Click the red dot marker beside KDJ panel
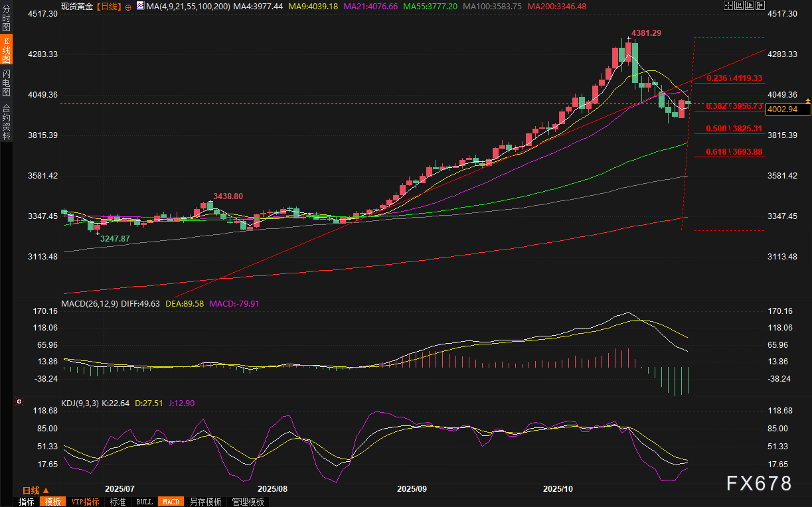812x507 pixels. [19, 402]
